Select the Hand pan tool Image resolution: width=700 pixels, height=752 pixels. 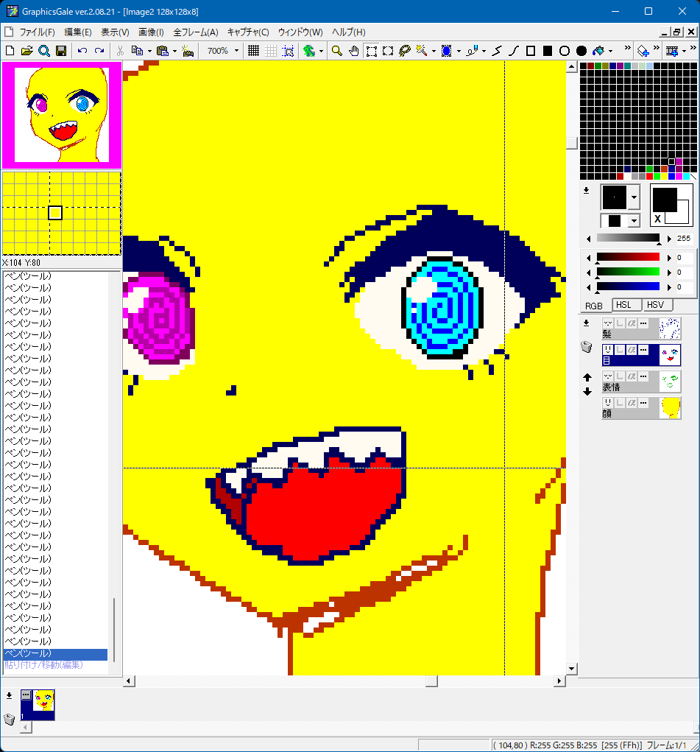[x=354, y=51]
